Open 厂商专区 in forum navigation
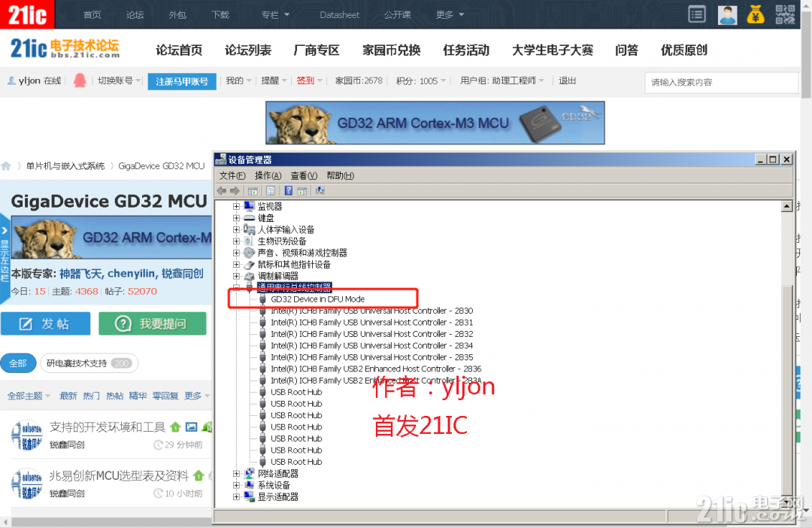This screenshot has height=528, width=812. 317,50
